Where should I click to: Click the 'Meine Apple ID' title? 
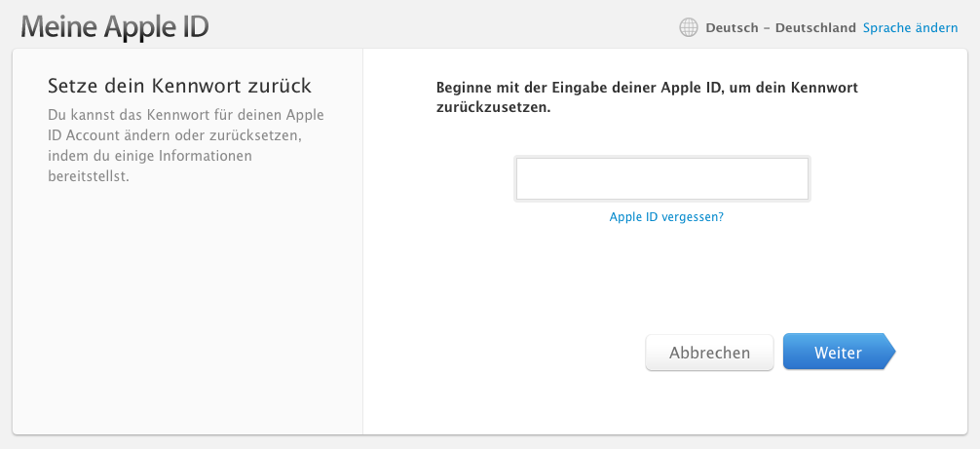click(115, 27)
